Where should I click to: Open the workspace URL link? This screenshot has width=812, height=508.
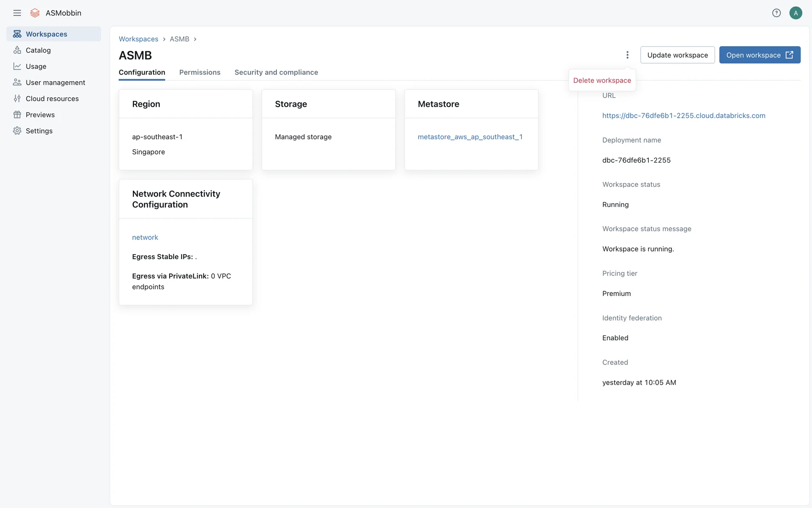coord(683,116)
